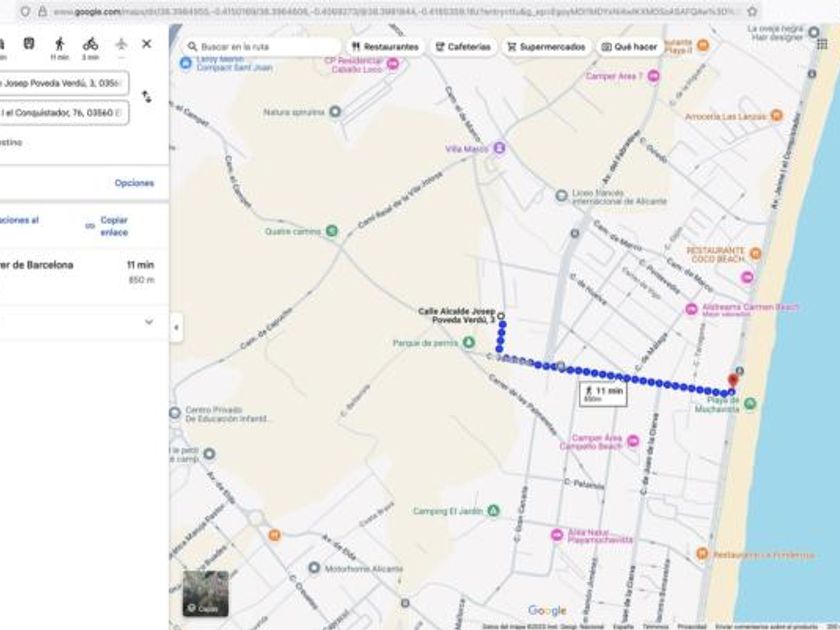Viewport: 840px width, 630px height.
Task: Open the Restaurante Coco Beach marker
Action: coord(755,253)
